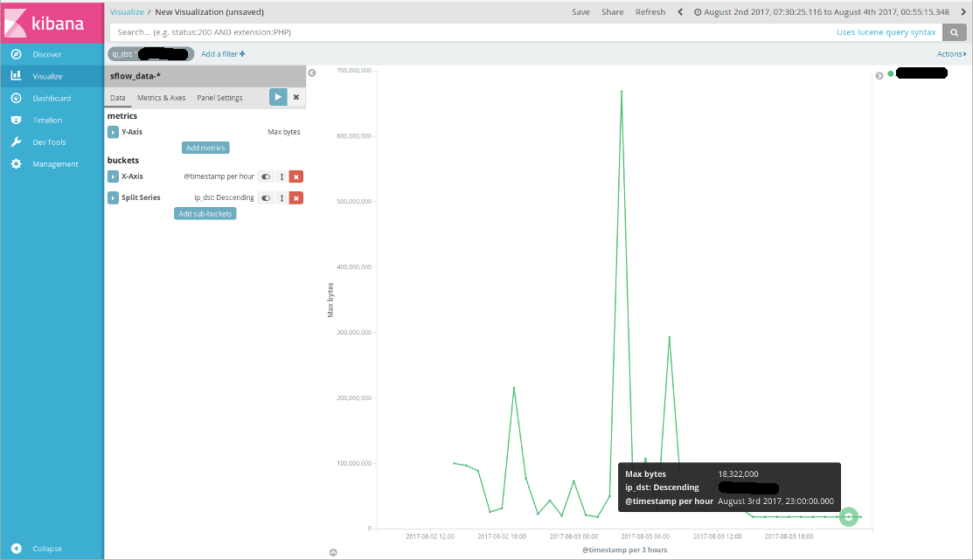Expand the Split Series bucket settings
The width and height of the screenshot is (973, 560).
(113, 197)
